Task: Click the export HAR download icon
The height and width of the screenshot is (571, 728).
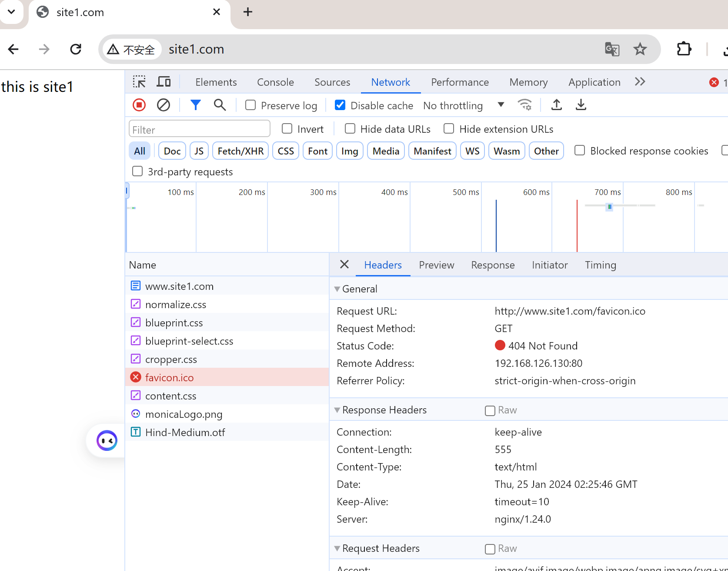Action: click(x=581, y=105)
